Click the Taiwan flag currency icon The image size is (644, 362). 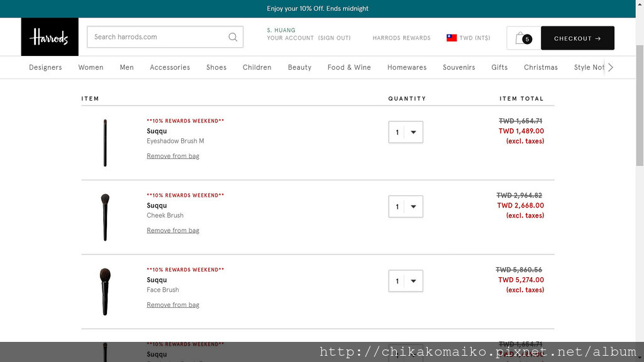[452, 38]
